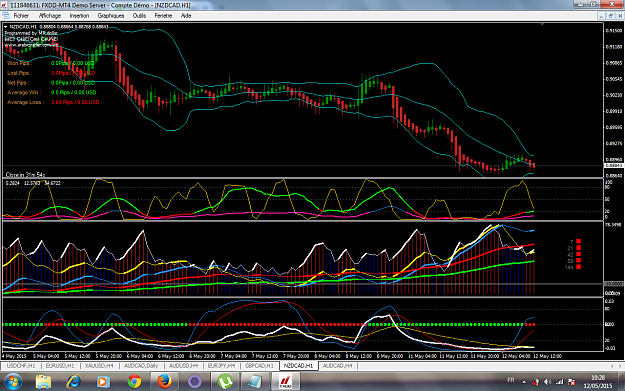
Task: Launch Internet Explorer from the taskbar
Action: click(x=74, y=382)
